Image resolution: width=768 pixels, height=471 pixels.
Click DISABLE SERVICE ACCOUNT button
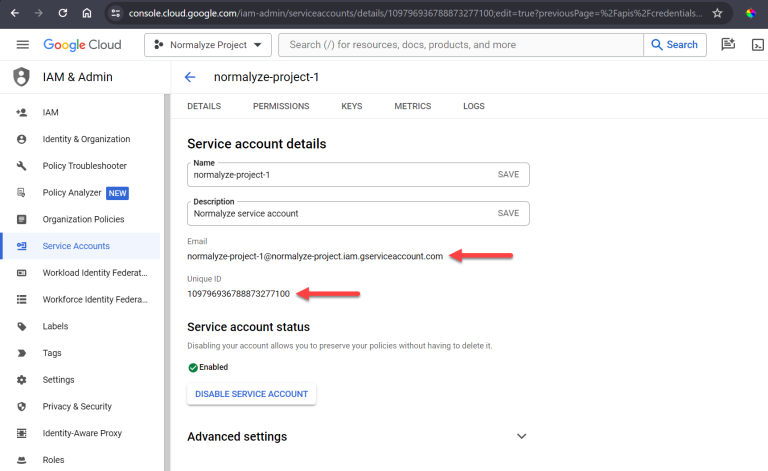click(x=251, y=394)
